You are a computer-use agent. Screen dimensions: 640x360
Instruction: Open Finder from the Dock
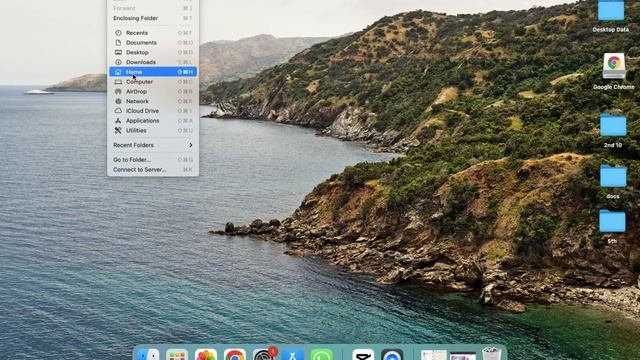(148, 354)
